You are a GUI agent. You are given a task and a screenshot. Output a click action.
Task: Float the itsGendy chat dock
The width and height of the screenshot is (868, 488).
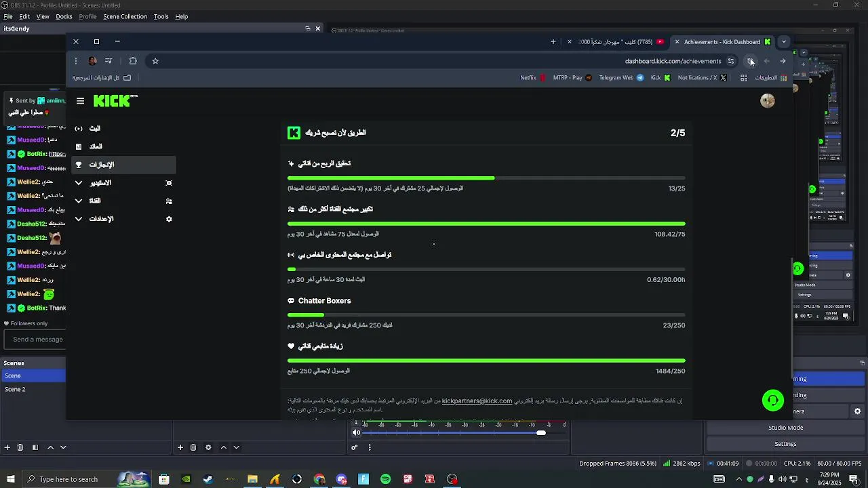pyautogui.click(x=307, y=28)
